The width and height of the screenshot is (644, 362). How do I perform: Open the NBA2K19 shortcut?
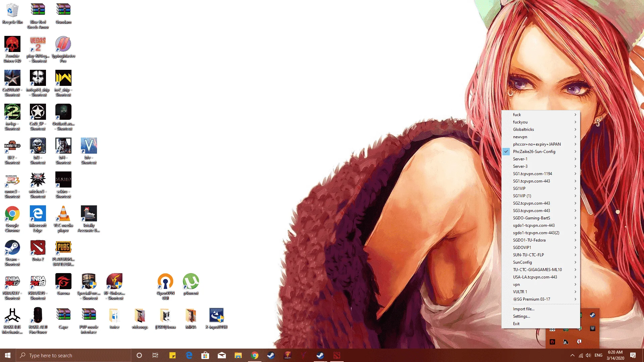pos(38,286)
